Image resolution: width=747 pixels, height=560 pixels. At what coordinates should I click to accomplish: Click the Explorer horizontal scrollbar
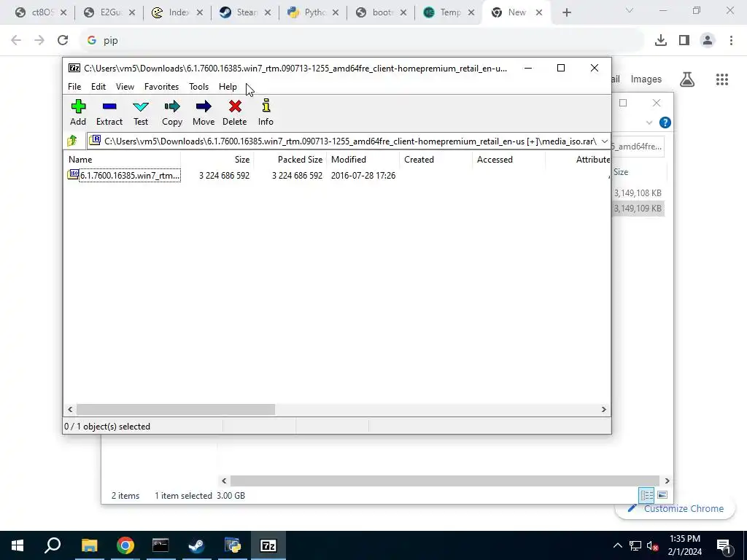pos(444,481)
